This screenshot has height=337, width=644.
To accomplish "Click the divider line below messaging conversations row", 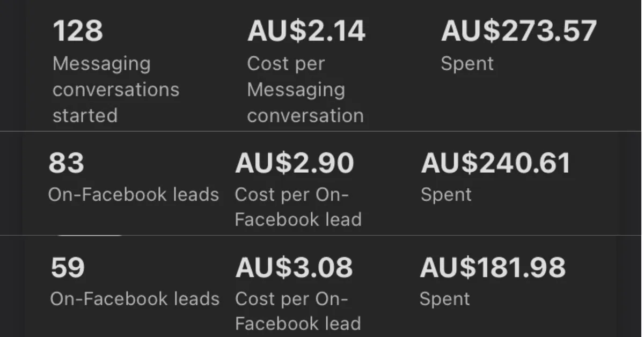I will click(x=322, y=131).
